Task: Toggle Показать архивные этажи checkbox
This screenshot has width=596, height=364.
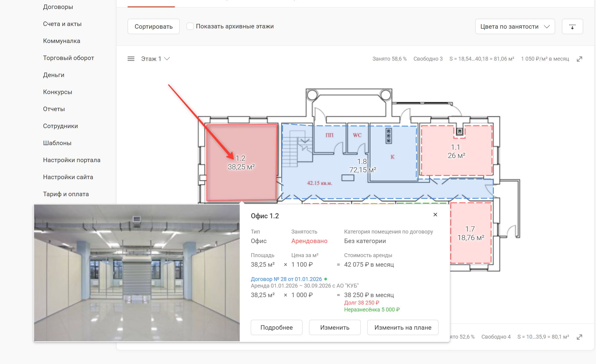Action: pos(190,26)
